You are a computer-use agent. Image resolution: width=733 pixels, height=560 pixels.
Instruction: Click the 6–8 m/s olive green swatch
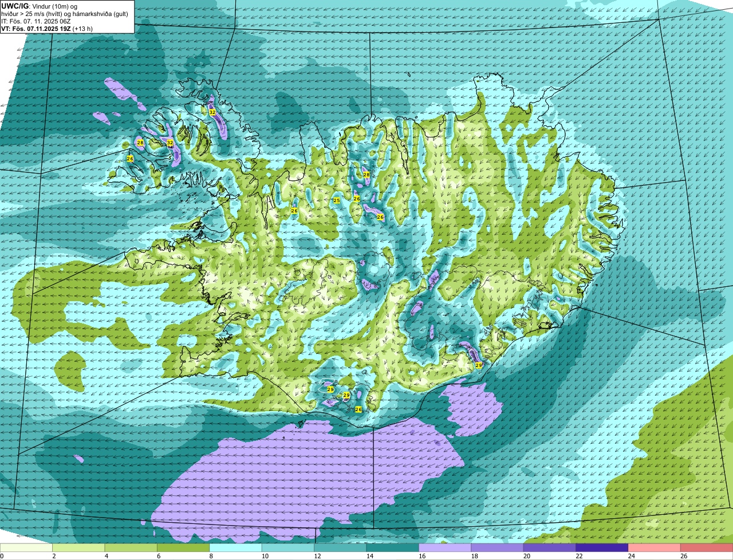click(183, 548)
